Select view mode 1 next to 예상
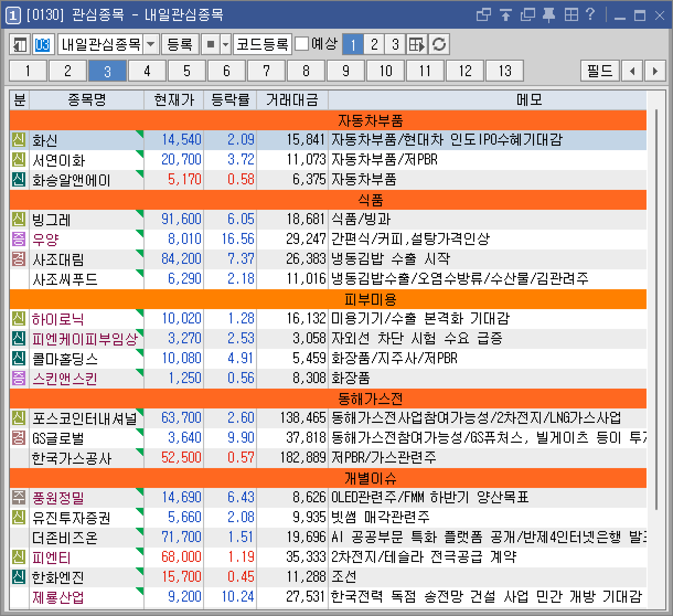Viewport: 673px width, 616px height. [353, 44]
